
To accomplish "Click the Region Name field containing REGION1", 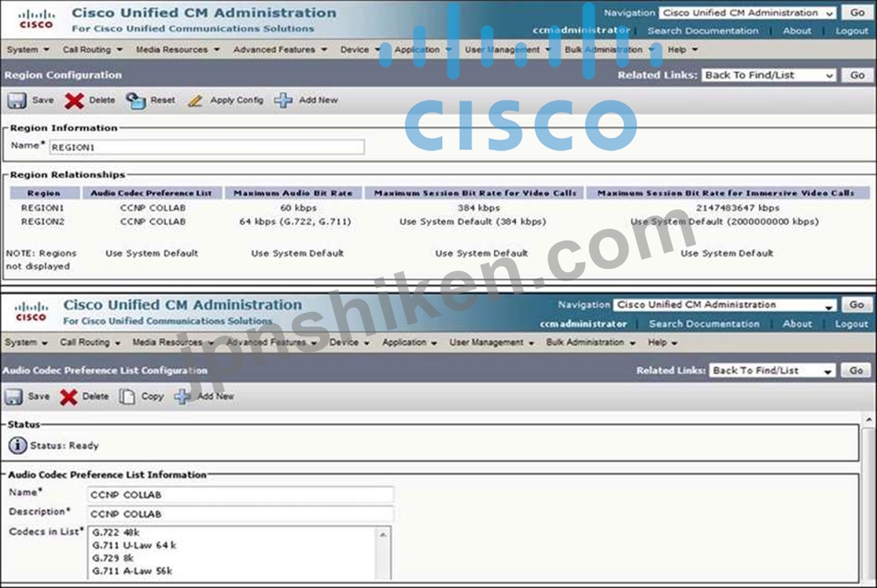I will 207,147.
